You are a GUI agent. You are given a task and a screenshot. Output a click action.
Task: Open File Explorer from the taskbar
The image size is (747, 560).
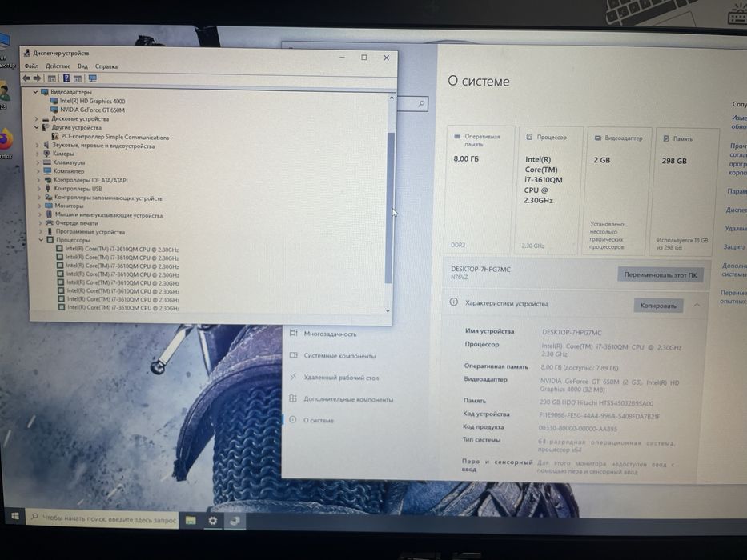(x=191, y=520)
